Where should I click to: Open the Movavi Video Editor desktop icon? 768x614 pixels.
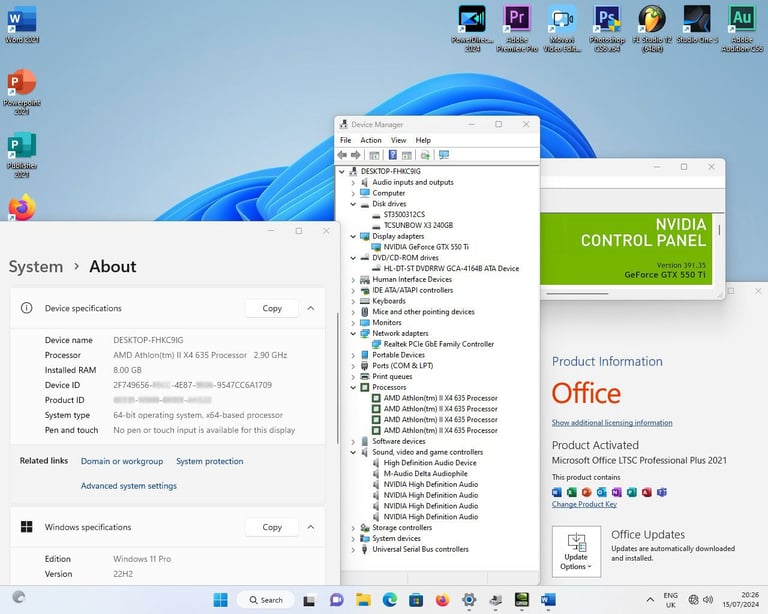click(x=562, y=28)
